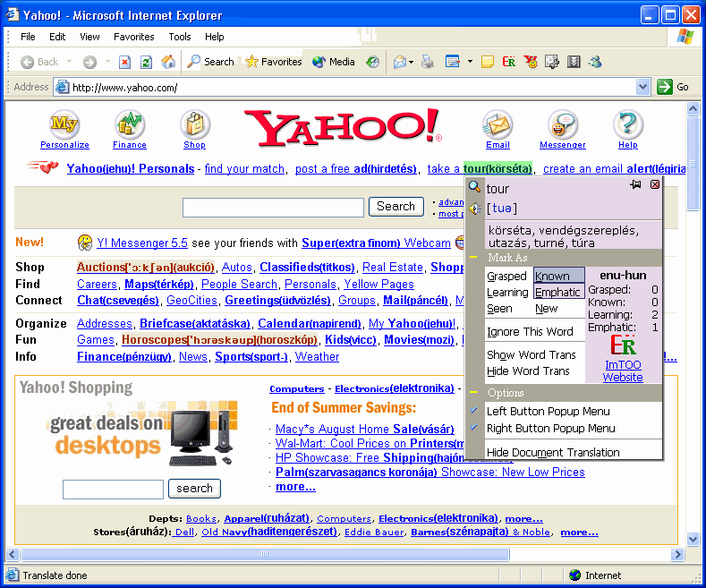
Task: Click the Yahoo Help question mark icon
Action: point(628,124)
